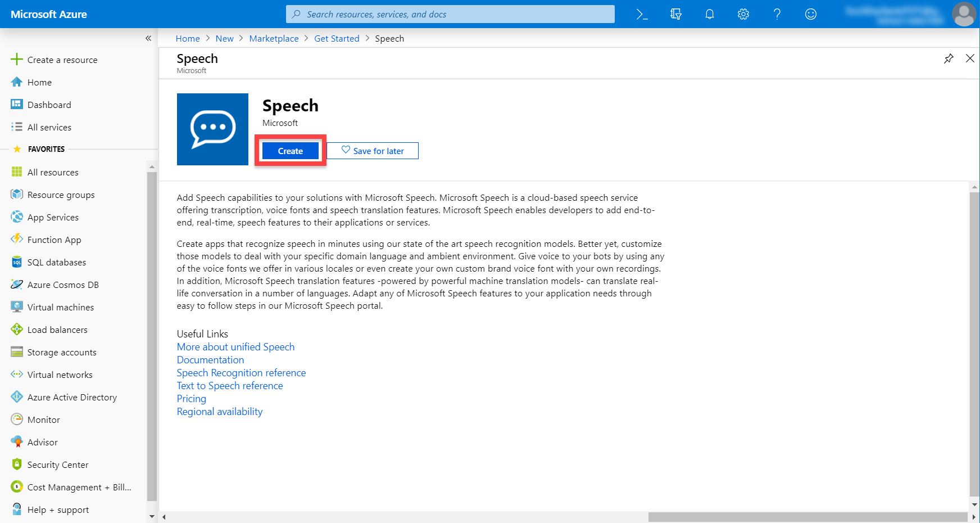Click the horizontal scrollbar left arrow
The height and width of the screenshot is (523, 980).
pos(164,517)
